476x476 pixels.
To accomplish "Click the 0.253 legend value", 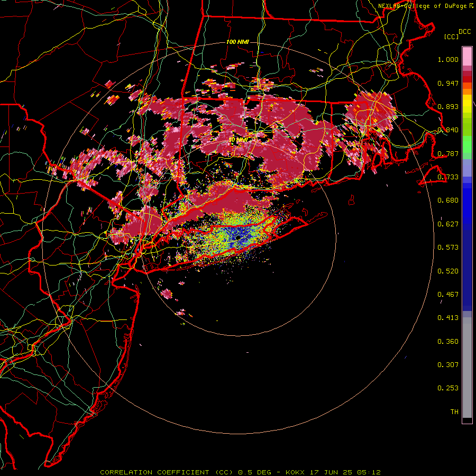I will [448, 388].
